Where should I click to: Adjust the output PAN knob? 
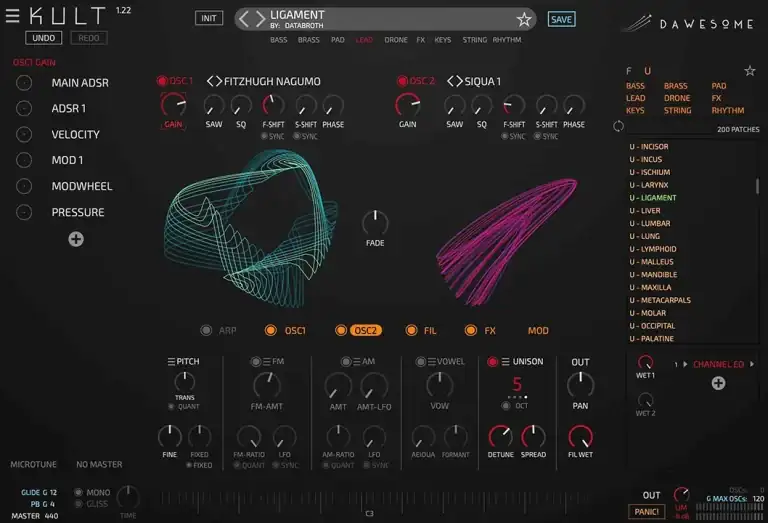(580, 385)
